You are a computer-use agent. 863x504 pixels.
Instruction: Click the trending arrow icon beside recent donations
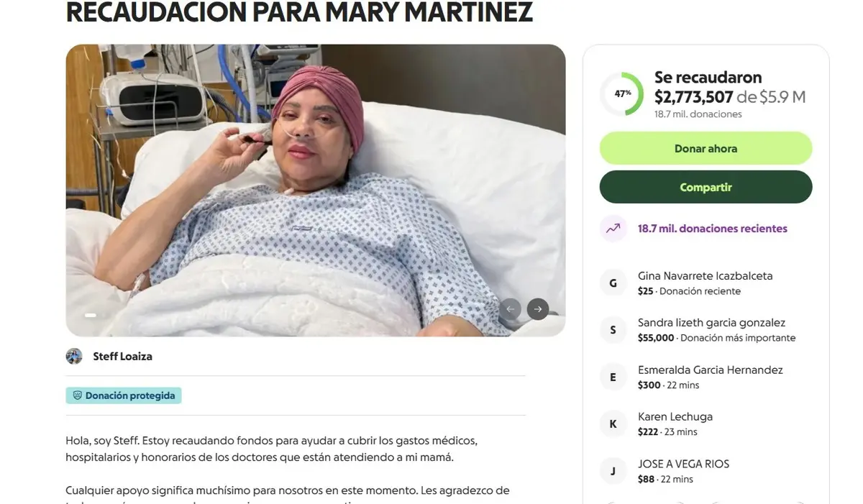point(613,229)
